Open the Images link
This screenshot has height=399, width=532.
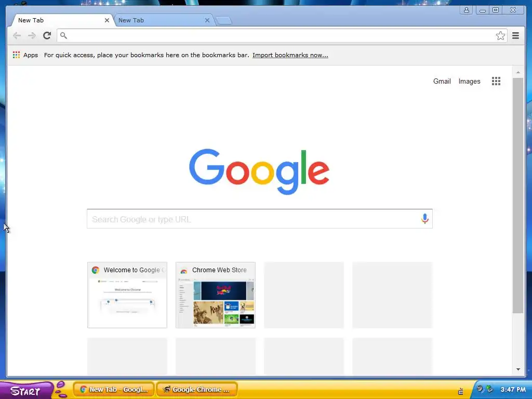click(x=469, y=81)
